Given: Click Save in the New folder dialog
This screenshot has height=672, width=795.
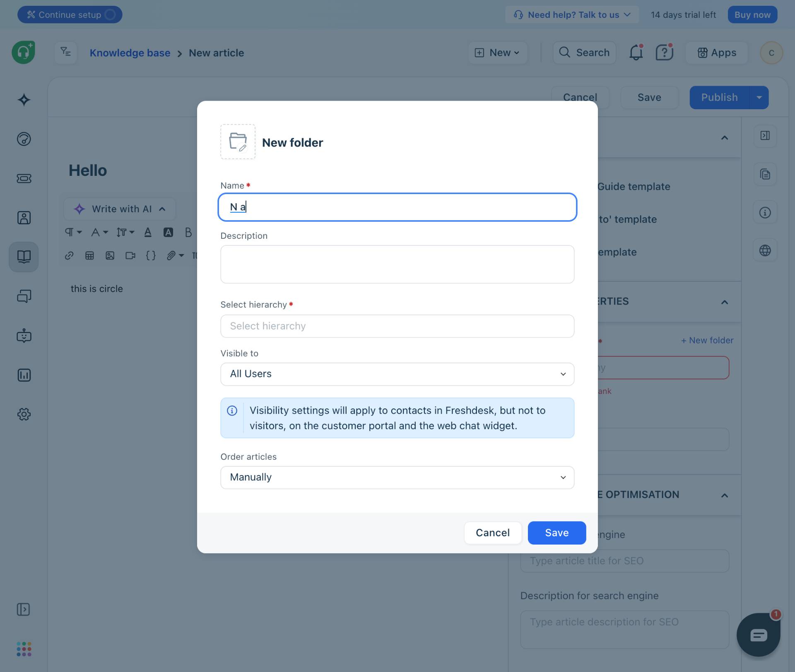Looking at the screenshot, I should point(557,533).
